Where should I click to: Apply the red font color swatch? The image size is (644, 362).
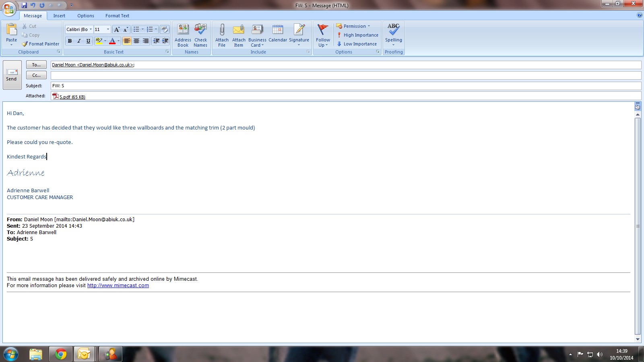[112, 41]
